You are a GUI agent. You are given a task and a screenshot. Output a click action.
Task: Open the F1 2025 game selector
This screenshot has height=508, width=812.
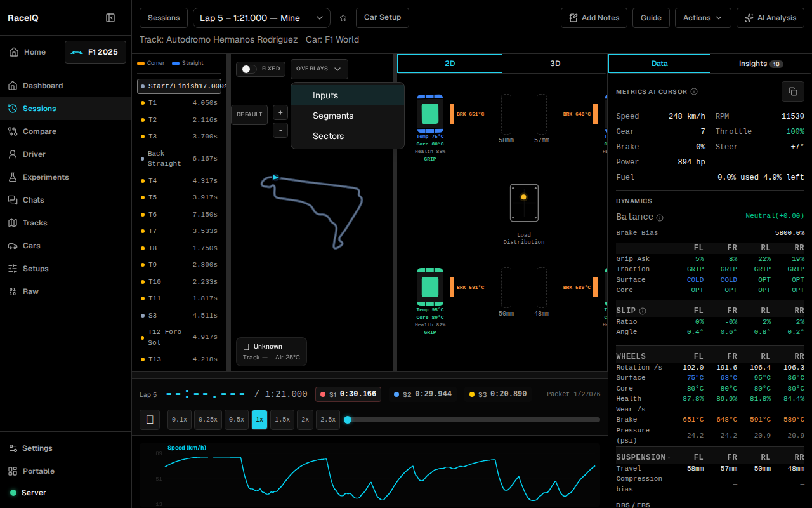tap(95, 52)
